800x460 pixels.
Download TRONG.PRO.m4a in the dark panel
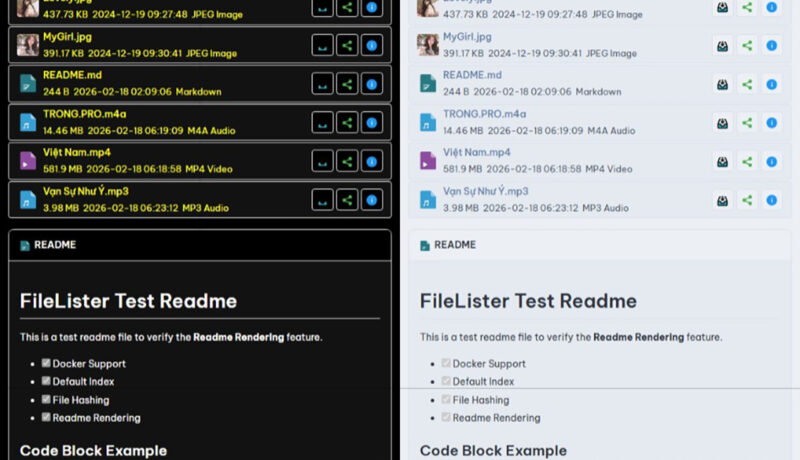[322, 122]
